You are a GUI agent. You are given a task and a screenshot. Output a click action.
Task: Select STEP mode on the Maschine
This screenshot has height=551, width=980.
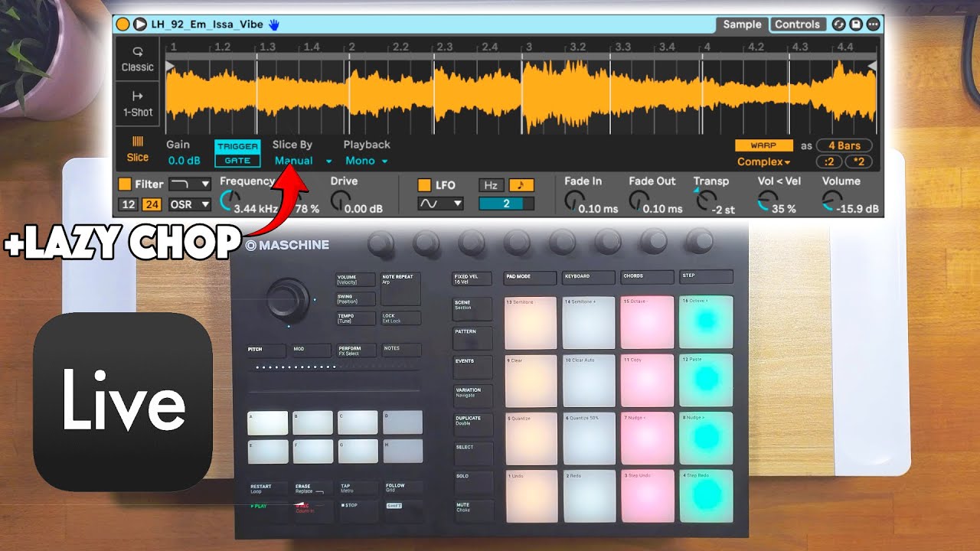[706, 278]
